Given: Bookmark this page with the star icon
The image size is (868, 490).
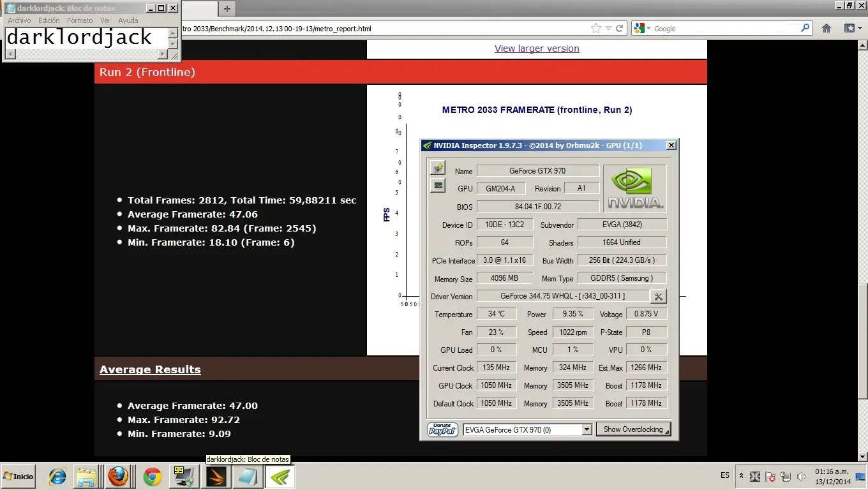Looking at the screenshot, I should tap(596, 29).
